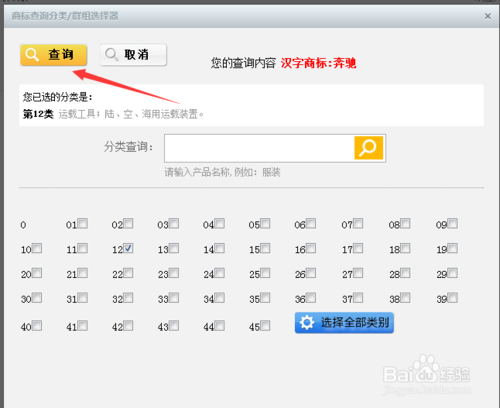Check category 10 checkbox
This screenshot has height=408, width=500.
(37, 248)
